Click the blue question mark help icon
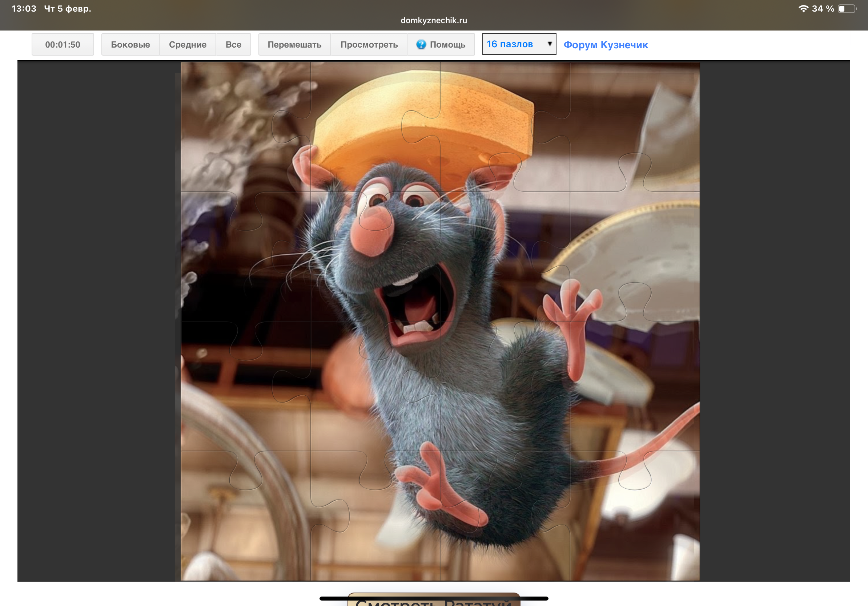Screen dimensions: 868x606 pyautogui.click(x=421, y=45)
